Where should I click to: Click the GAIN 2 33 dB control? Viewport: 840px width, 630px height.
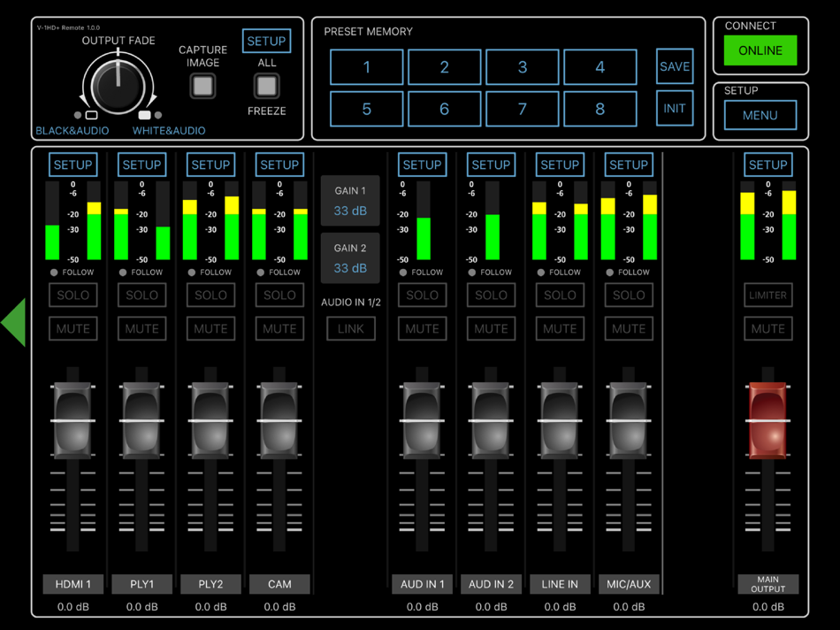pyautogui.click(x=350, y=258)
